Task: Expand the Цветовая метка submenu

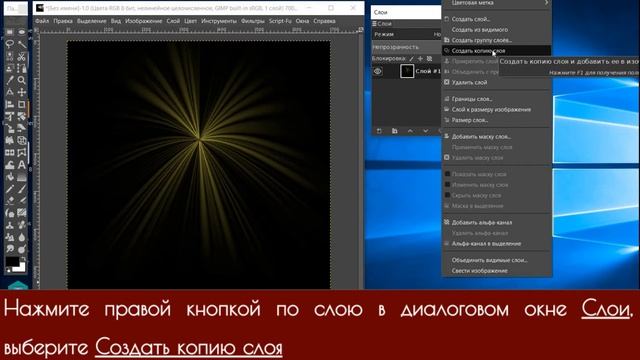Action: [497, 3]
